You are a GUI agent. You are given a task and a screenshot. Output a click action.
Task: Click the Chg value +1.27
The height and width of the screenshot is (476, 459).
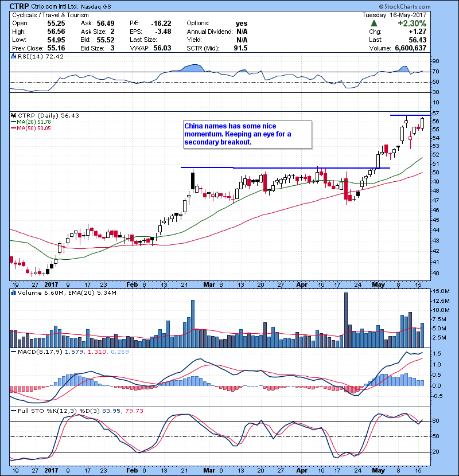417,32
